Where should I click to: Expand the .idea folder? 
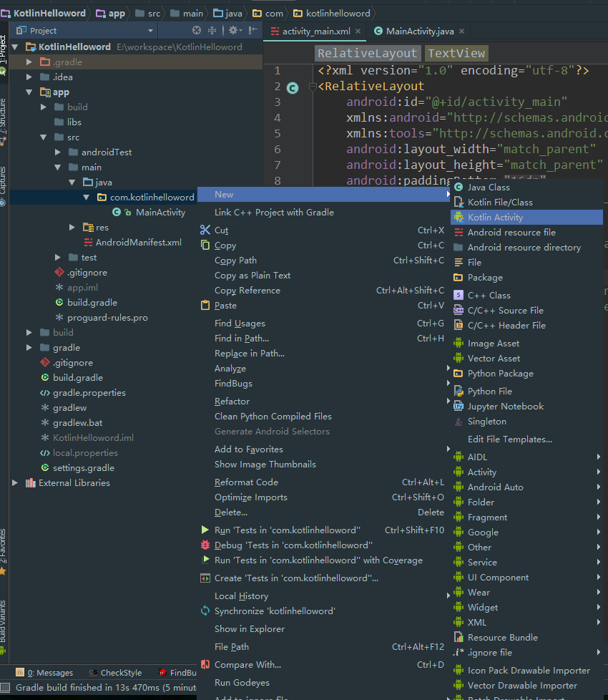[29, 77]
